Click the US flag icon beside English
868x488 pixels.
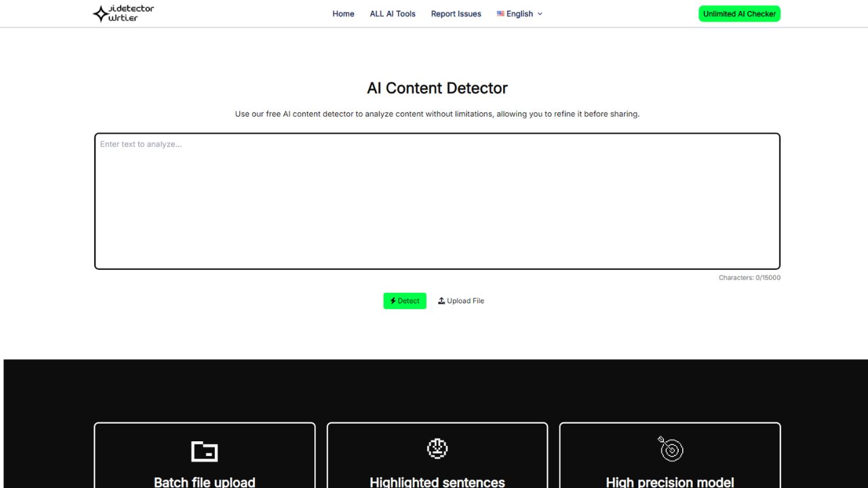point(500,13)
